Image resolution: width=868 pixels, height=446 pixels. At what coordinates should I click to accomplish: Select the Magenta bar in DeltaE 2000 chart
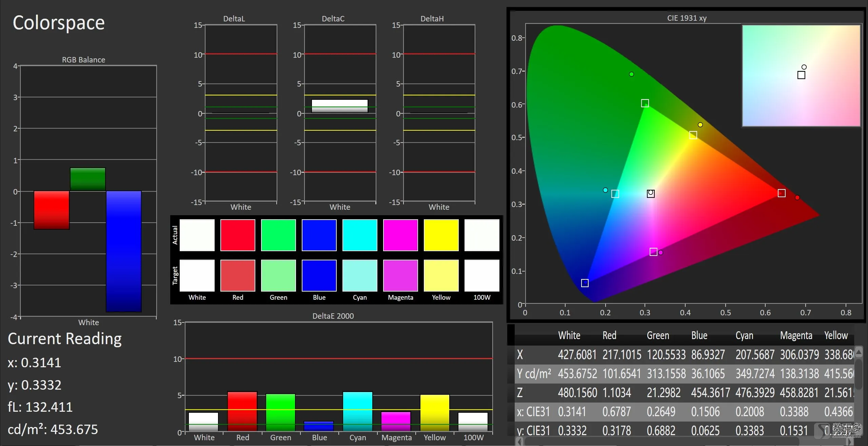coord(396,422)
